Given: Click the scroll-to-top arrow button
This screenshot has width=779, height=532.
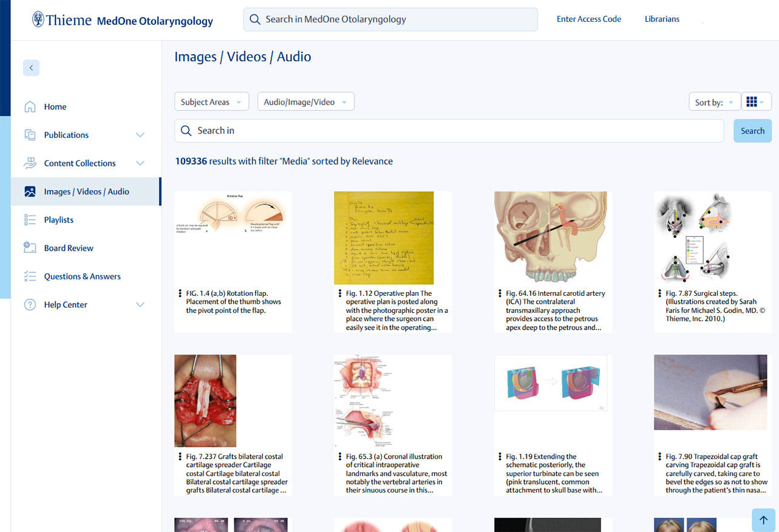Looking at the screenshot, I should [763, 520].
